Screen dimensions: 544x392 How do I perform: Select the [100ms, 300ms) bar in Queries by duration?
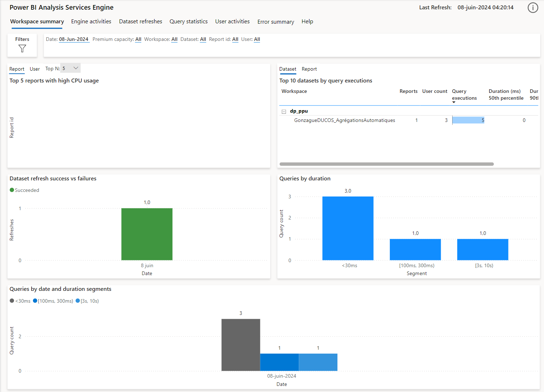(x=415, y=250)
